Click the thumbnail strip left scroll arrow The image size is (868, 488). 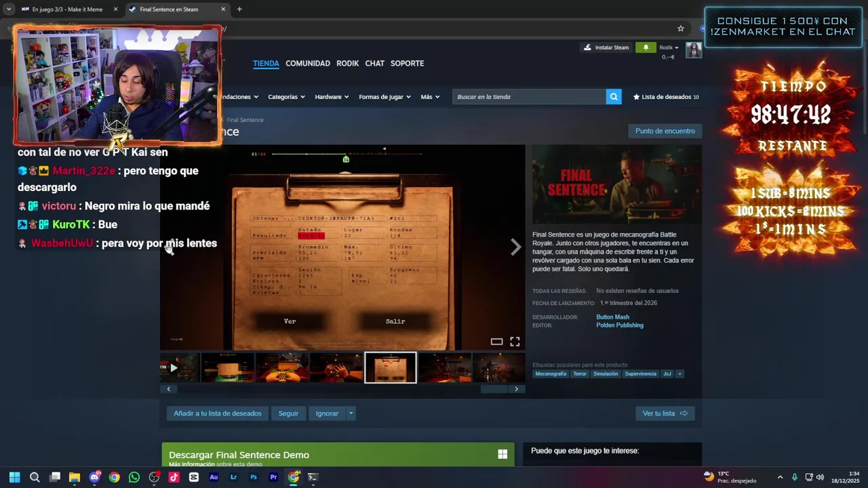tap(168, 389)
